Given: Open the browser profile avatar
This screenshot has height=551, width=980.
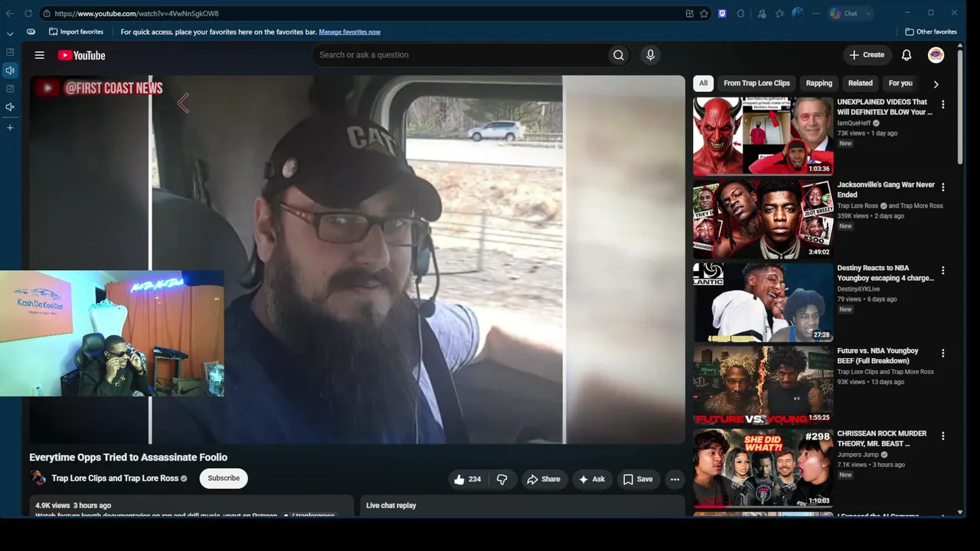Looking at the screenshot, I should [798, 13].
